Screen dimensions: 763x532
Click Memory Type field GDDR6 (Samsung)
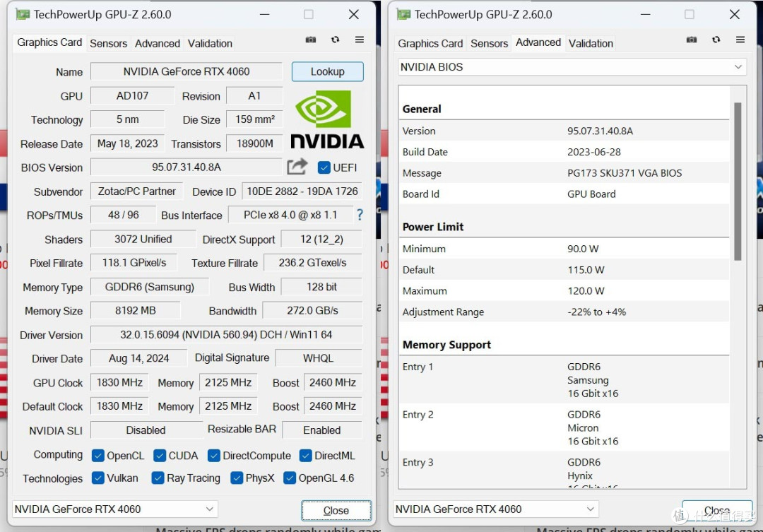[150, 287]
